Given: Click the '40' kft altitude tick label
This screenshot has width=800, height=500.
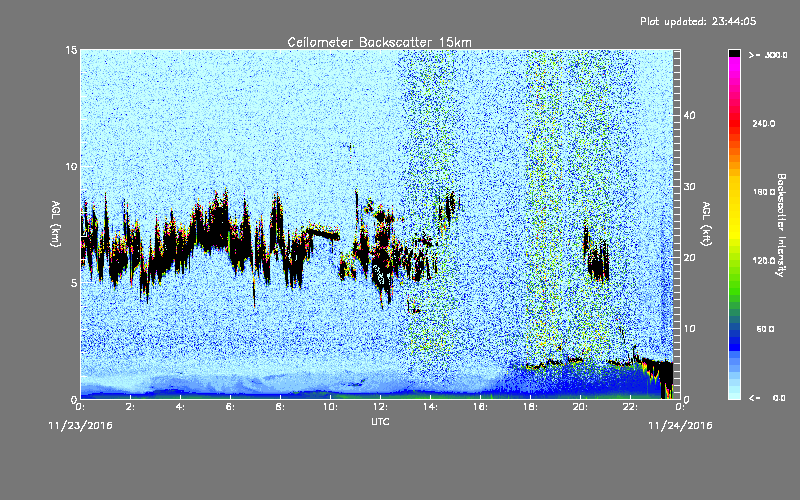Looking at the screenshot, I should 689,115.
